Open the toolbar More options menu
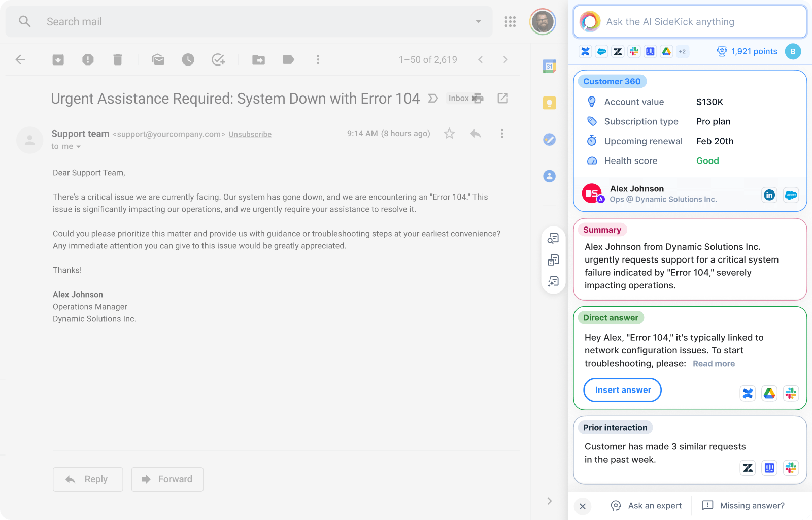 tap(318, 60)
